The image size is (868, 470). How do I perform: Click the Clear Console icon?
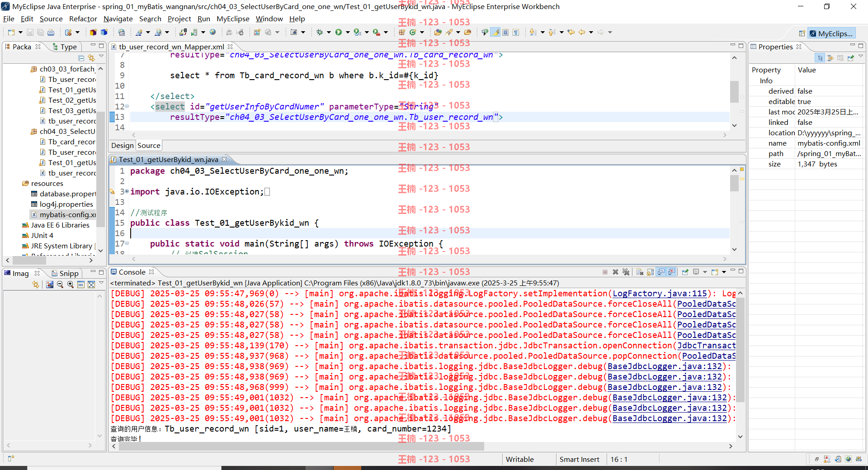[640, 272]
